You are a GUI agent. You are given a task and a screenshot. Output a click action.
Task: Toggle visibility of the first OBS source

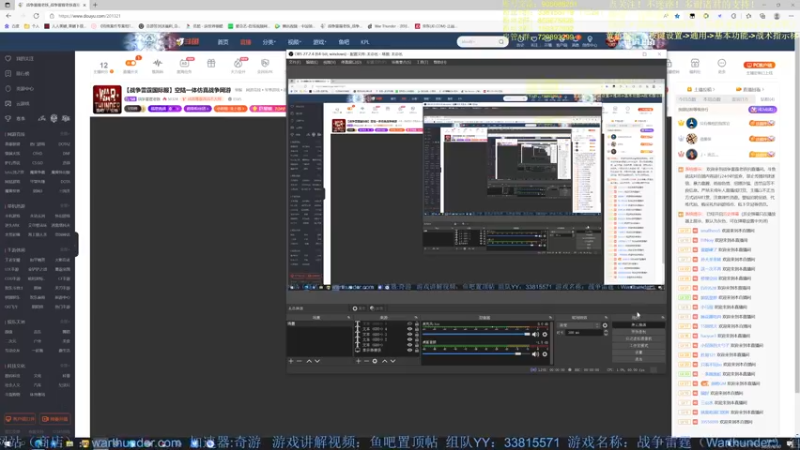[409, 324]
